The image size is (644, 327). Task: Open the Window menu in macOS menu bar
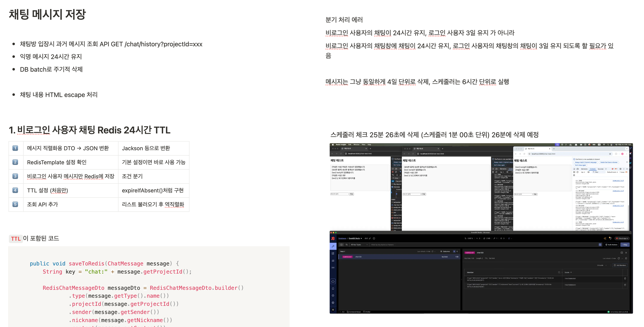click(356, 145)
